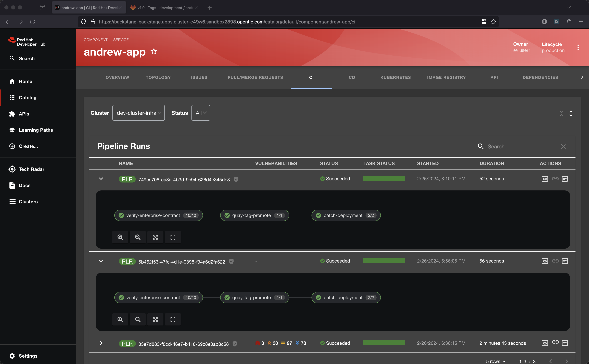Zoom in on first pipeline graph
589x364 pixels.
120,237
